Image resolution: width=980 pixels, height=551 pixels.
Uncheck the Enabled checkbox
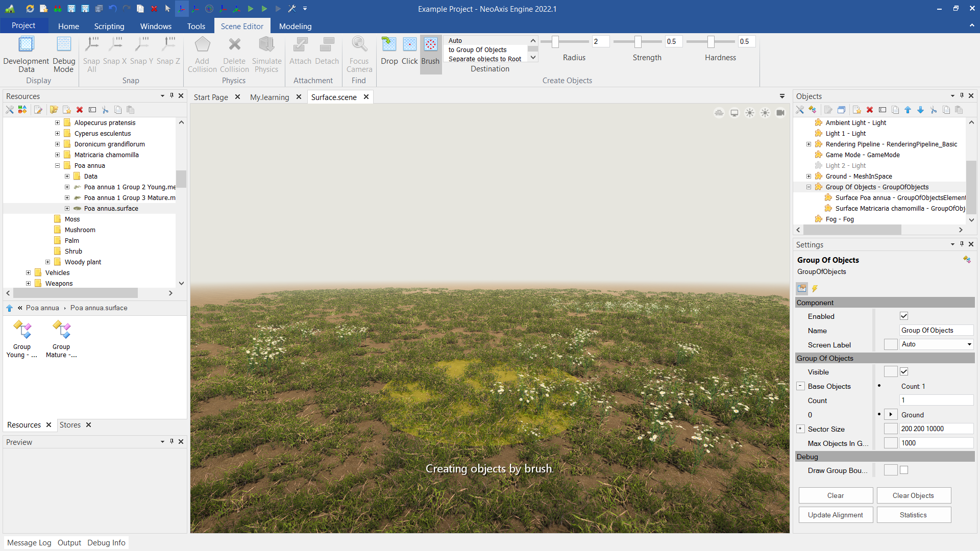pyautogui.click(x=904, y=316)
